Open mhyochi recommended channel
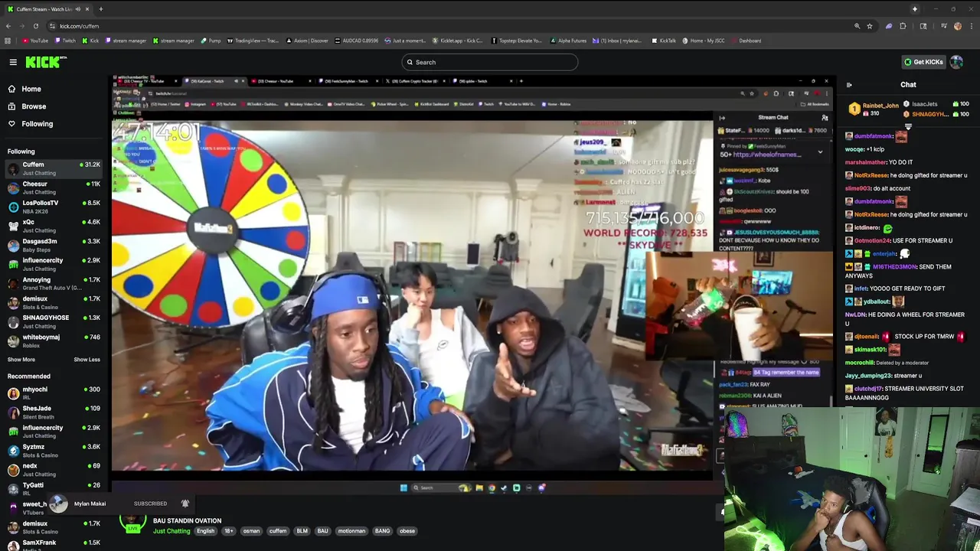Image resolution: width=980 pixels, height=551 pixels. (x=54, y=393)
